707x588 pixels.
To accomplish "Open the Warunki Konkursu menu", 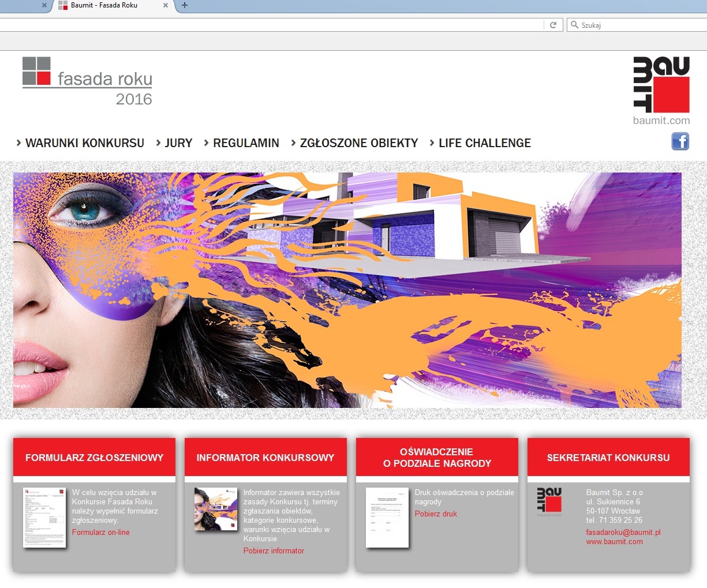I will (84, 143).
